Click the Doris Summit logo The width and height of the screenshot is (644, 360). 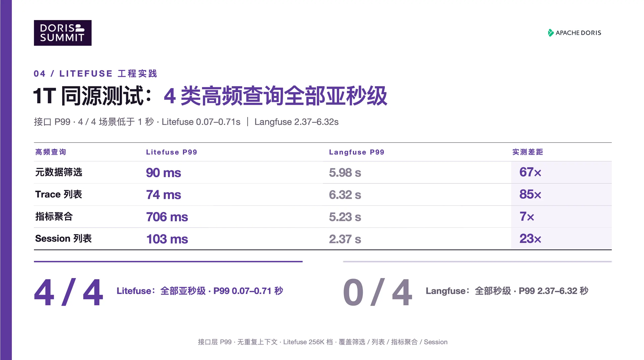click(63, 33)
